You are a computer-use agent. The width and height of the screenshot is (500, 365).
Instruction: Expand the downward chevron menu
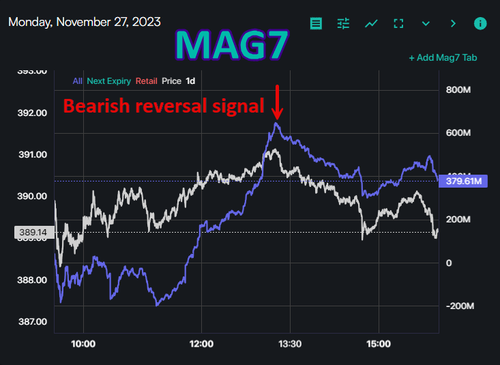[426, 24]
